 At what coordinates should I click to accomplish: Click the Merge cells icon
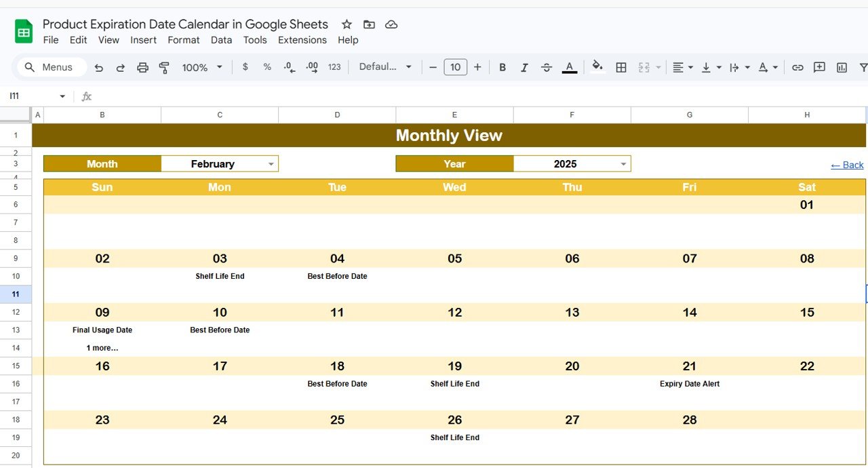tap(644, 67)
